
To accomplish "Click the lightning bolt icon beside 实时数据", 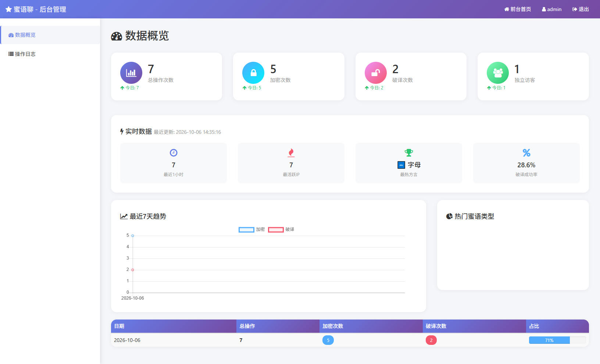I will coord(122,132).
